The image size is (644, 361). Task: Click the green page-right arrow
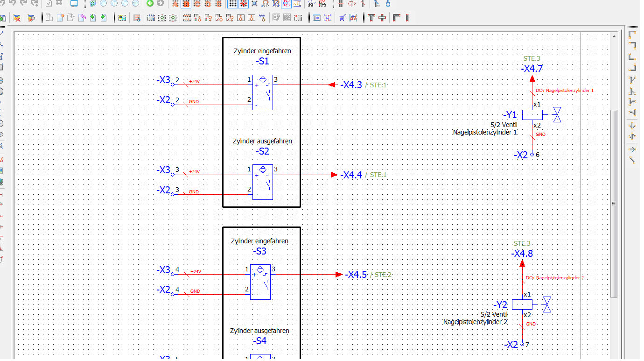(103, 18)
